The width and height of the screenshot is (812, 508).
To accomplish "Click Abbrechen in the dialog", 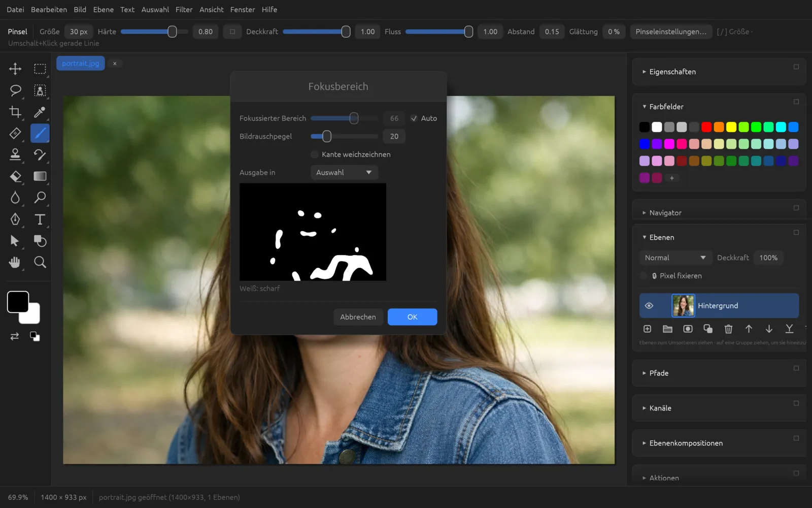I will 358,317.
